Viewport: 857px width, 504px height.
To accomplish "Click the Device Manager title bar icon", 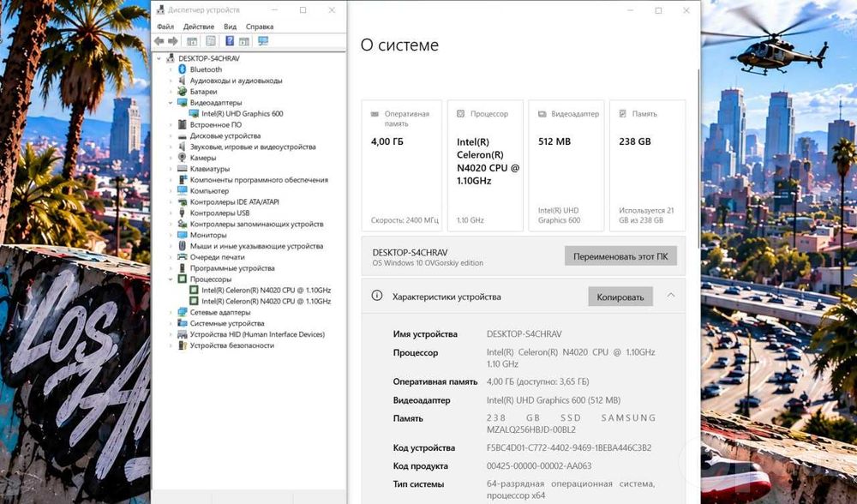I will pos(160,9).
